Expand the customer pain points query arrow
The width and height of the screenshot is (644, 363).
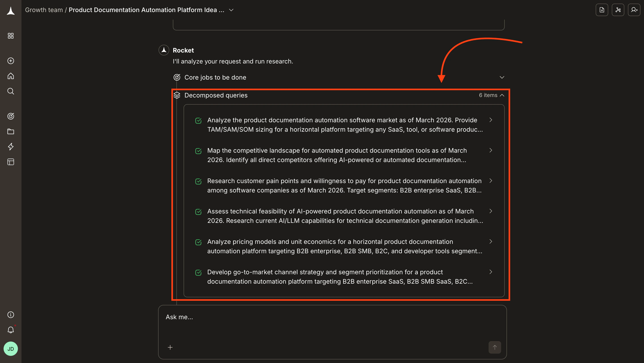pyautogui.click(x=491, y=181)
